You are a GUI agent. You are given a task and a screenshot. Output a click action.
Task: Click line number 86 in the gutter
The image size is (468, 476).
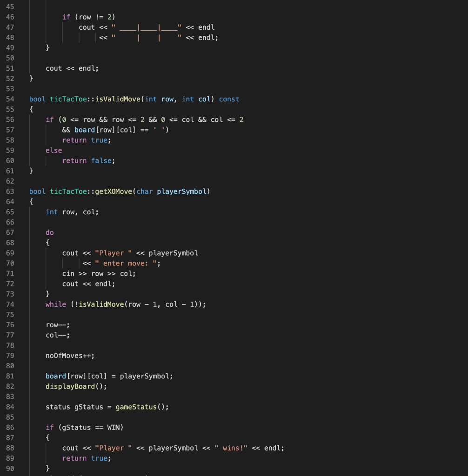[x=10, y=427]
